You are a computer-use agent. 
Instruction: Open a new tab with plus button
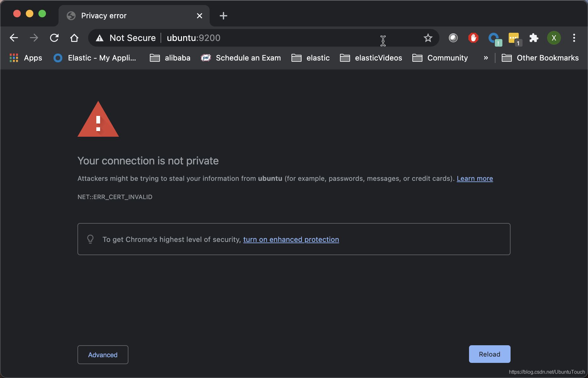coord(223,16)
